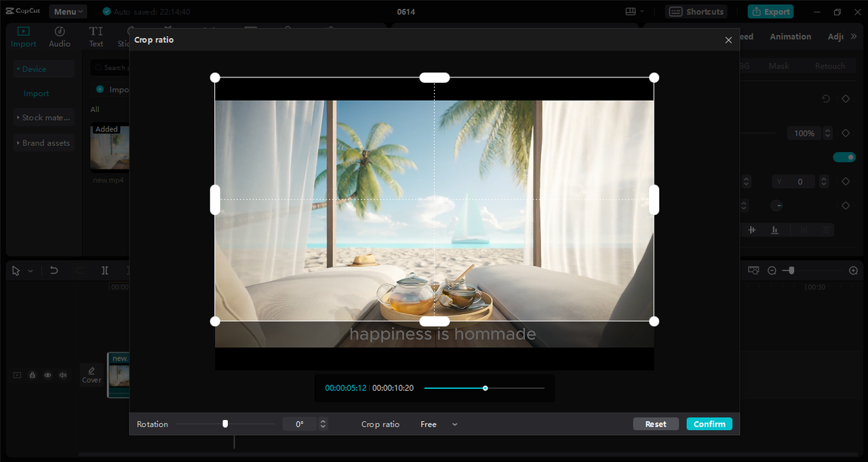Lock the video track with the padlock
The width and height of the screenshot is (868, 462).
(x=32, y=374)
